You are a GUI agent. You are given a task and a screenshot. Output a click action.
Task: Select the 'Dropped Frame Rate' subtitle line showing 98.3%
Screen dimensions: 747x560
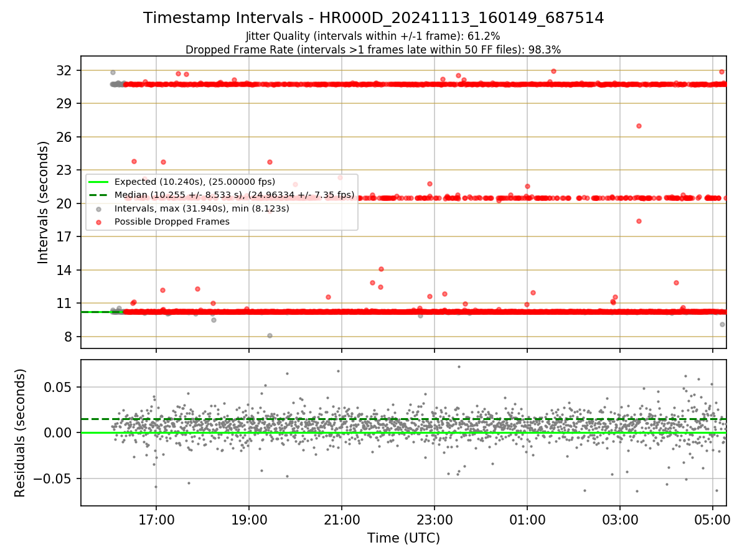(373, 49)
